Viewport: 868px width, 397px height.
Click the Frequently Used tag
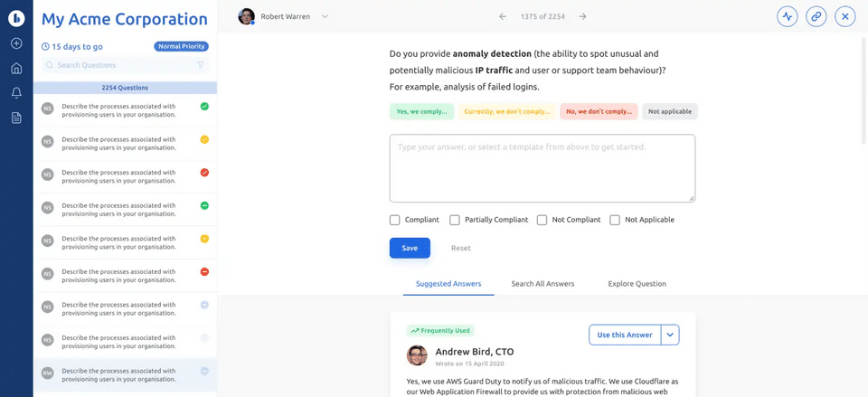pyautogui.click(x=440, y=331)
